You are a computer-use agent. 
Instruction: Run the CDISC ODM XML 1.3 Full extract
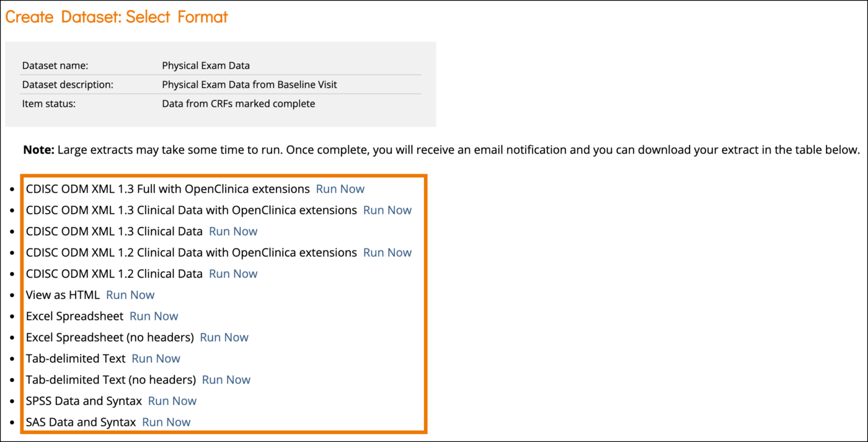(x=340, y=189)
